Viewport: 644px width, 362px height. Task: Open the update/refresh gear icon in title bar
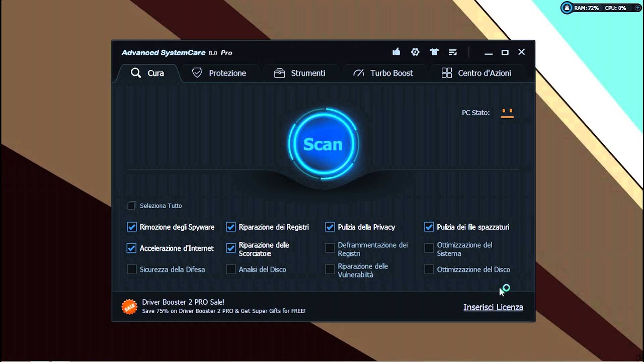pyautogui.click(x=415, y=52)
